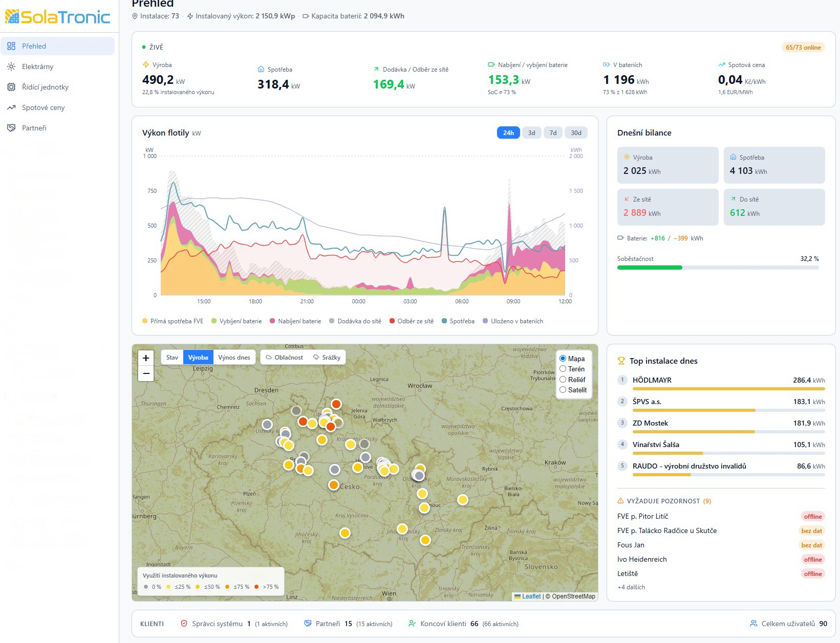This screenshot has width=840, height=643.
Task: Click the house icon in Spotřeba bilance card
Action: click(x=733, y=157)
